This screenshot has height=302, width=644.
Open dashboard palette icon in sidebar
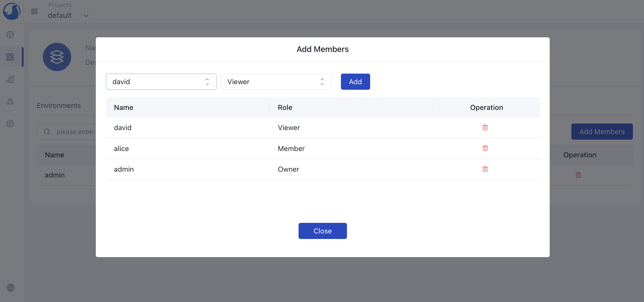pos(10,35)
